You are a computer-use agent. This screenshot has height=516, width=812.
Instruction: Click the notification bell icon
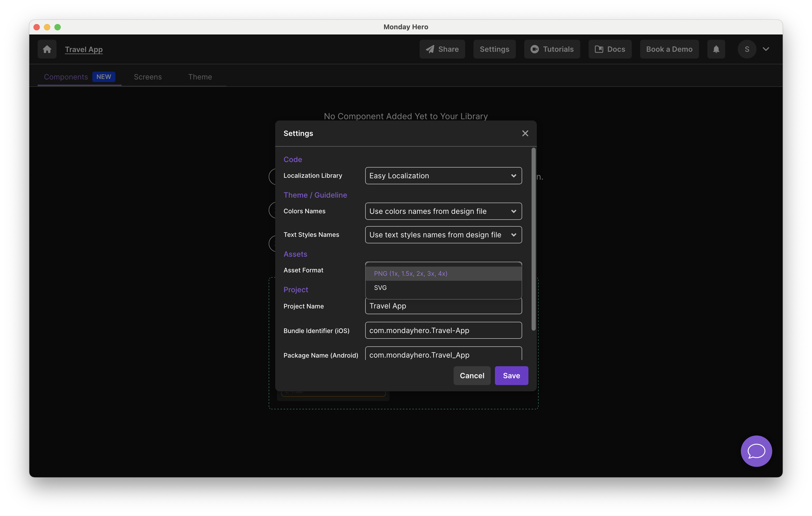[x=716, y=49]
